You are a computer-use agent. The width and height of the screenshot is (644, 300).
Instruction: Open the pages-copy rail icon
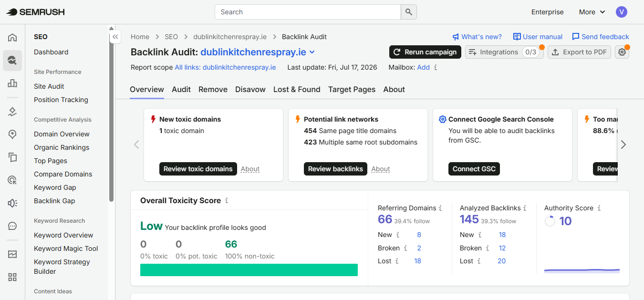[x=12, y=157]
